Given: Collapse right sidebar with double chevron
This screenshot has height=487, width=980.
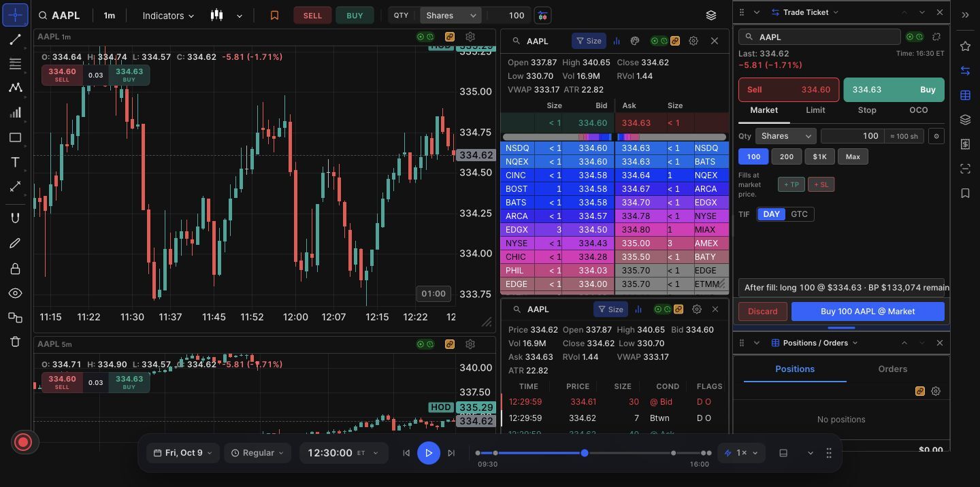Looking at the screenshot, I should [965, 14].
